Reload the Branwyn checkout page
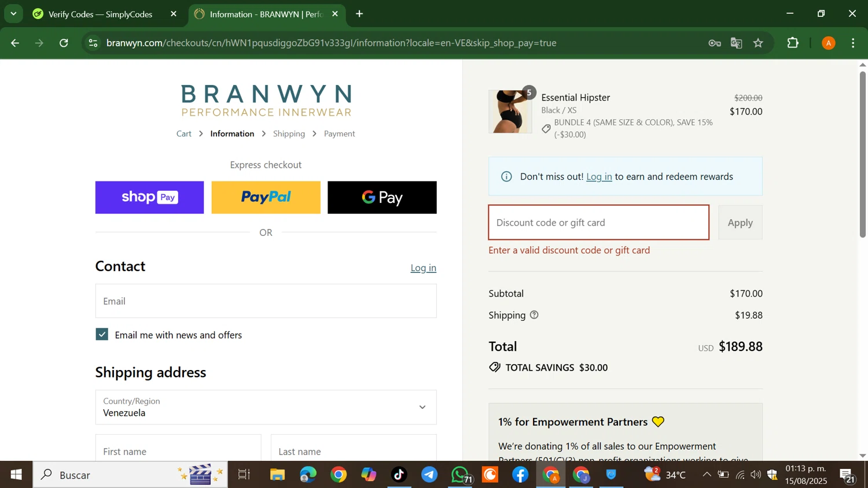The image size is (868, 488). (x=64, y=43)
